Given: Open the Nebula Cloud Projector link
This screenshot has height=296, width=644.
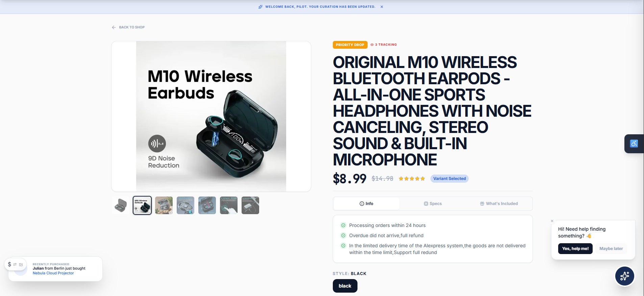Looking at the screenshot, I should [x=53, y=273].
